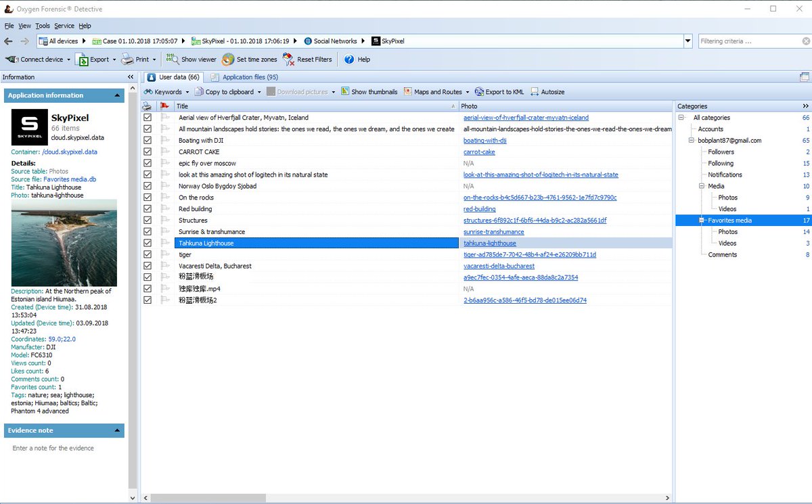The height and width of the screenshot is (504, 812).
Task: Select the User data (66) tab
Action: [173, 77]
